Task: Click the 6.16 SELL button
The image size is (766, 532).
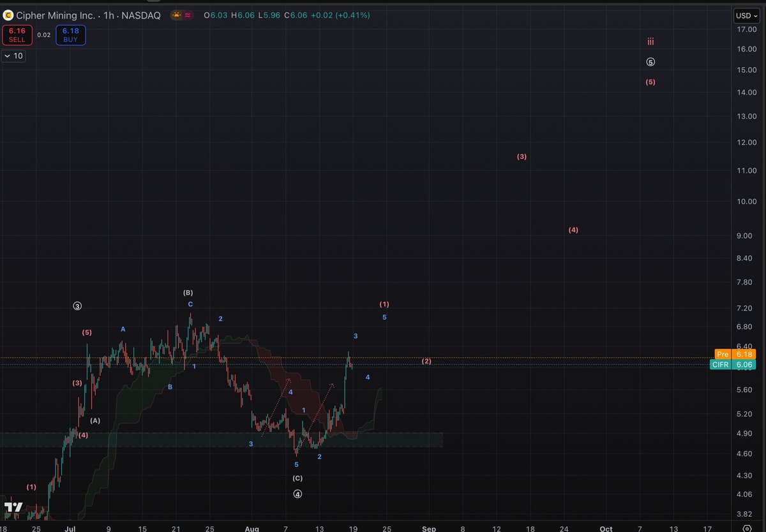Action: (17, 34)
